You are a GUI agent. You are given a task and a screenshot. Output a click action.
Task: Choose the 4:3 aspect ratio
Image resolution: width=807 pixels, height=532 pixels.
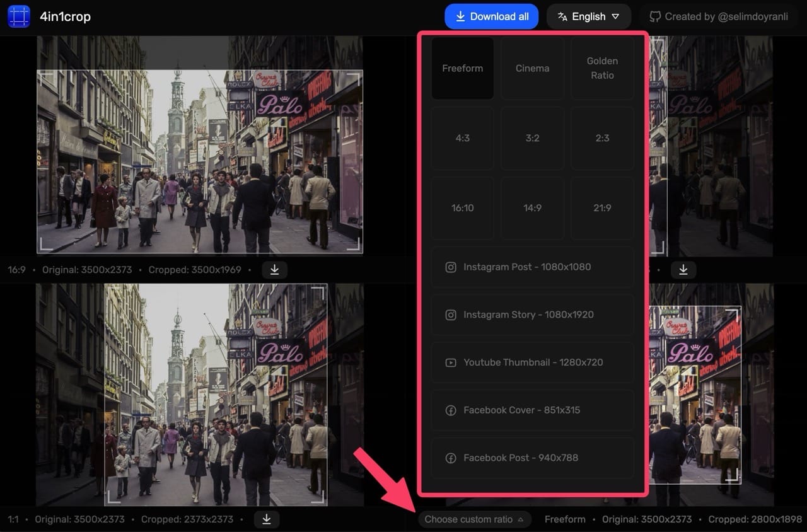coord(463,138)
